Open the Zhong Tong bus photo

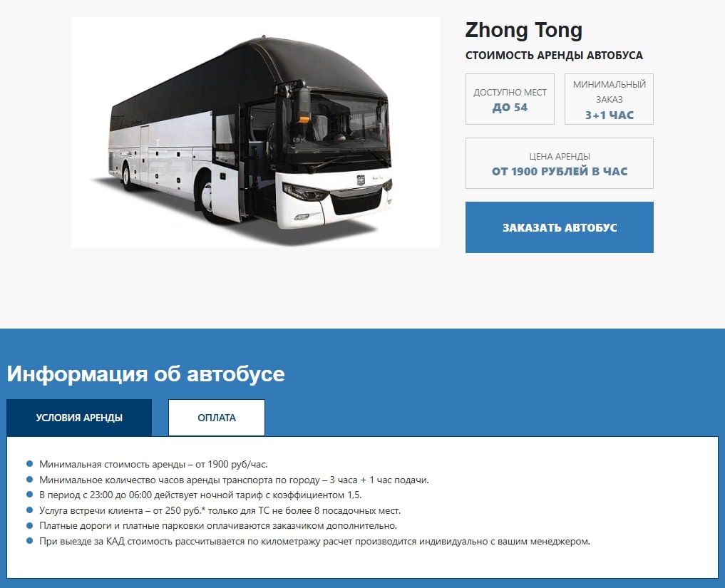click(255, 132)
